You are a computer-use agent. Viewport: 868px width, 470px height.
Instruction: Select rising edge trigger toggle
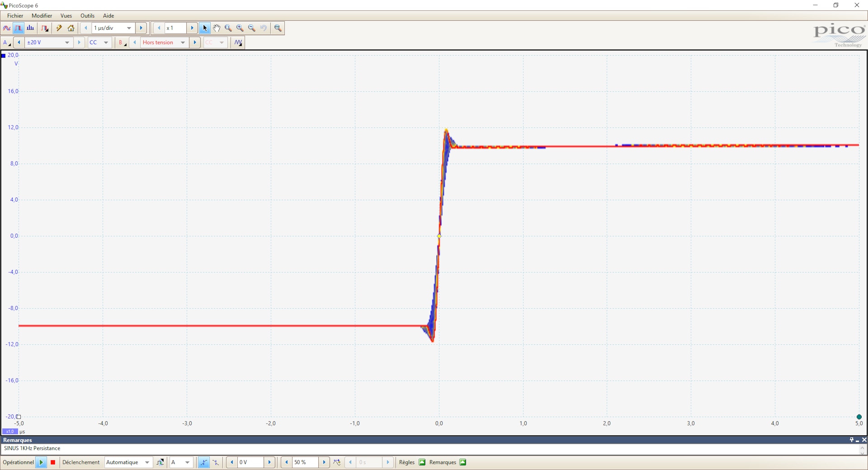204,462
